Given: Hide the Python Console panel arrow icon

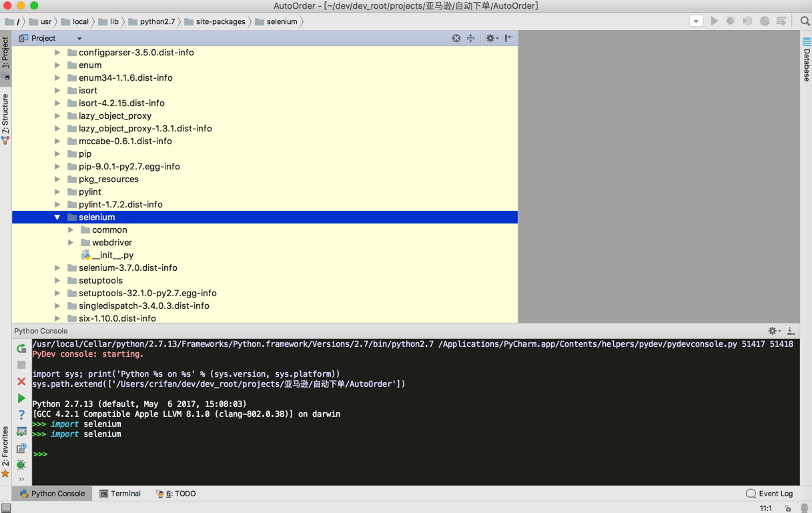Looking at the screenshot, I should [791, 331].
